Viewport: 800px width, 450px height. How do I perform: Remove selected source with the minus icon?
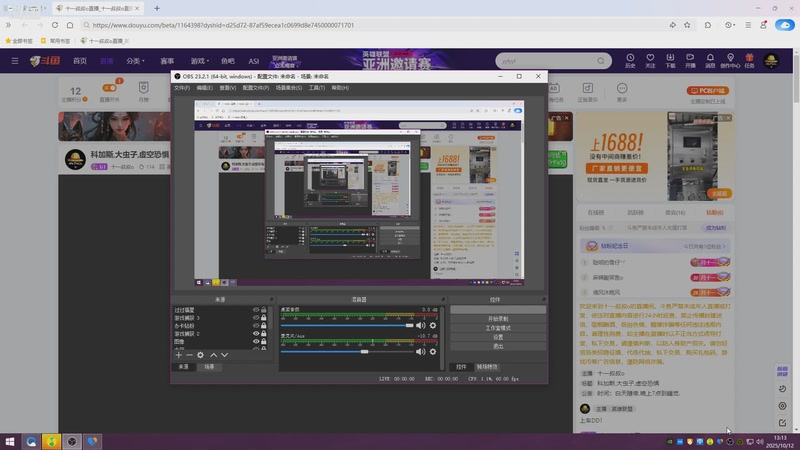189,355
